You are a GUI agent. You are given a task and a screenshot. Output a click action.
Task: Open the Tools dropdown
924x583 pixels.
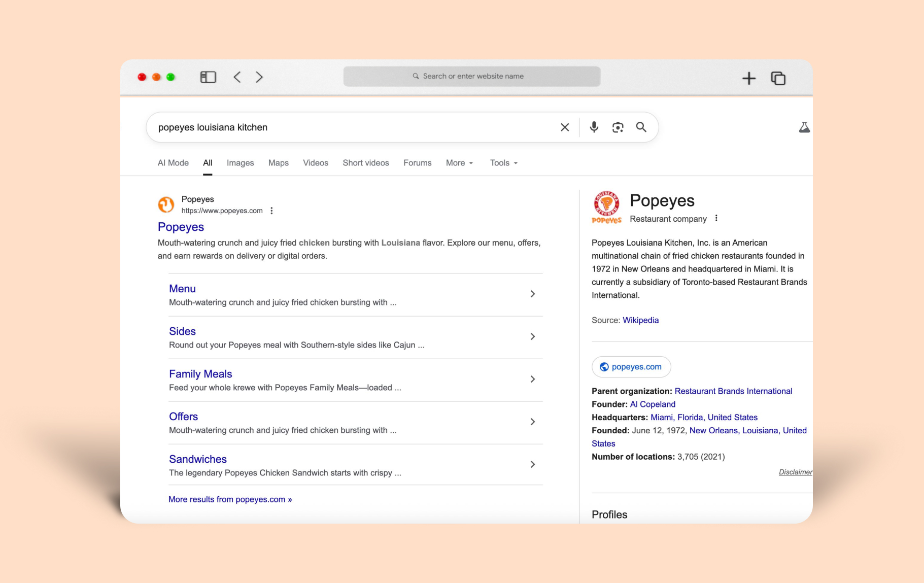pos(503,163)
